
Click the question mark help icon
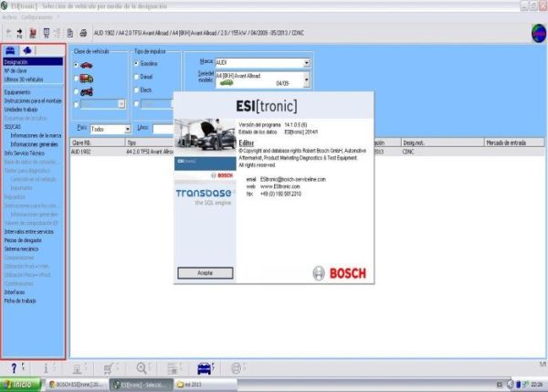point(14,368)
